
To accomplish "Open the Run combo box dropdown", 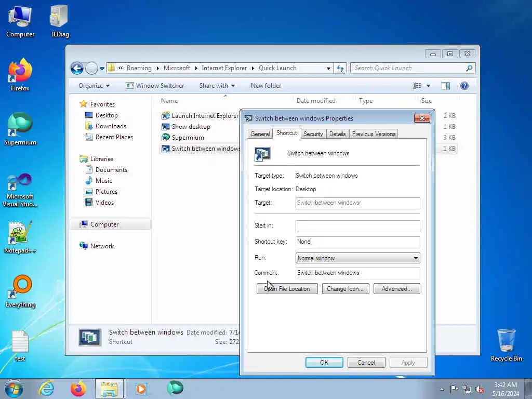I will (x=415, y=258).
